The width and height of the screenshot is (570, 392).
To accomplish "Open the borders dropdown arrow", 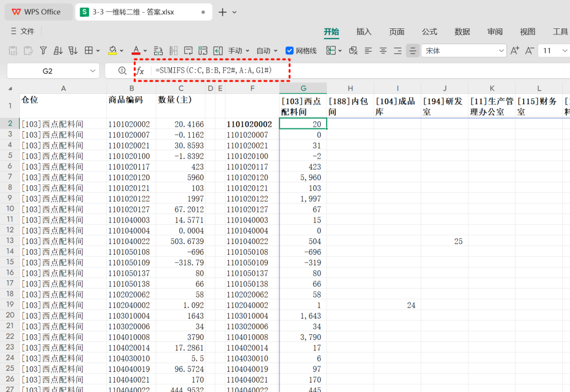I will tap(98, 51).
